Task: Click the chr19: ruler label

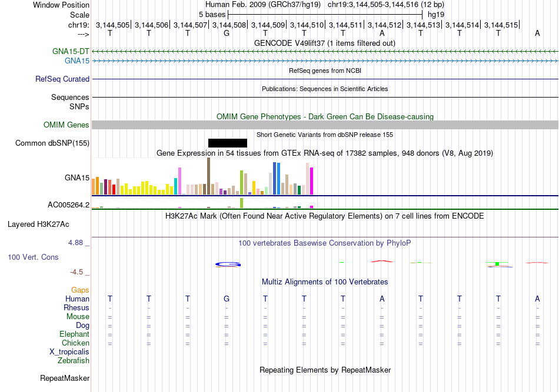Action: pos(79,25)
